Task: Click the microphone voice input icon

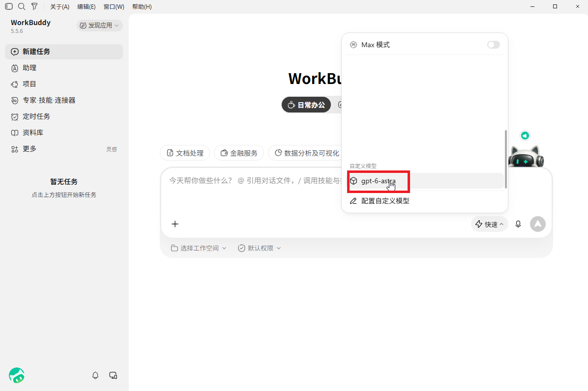Action: [518, 224]
